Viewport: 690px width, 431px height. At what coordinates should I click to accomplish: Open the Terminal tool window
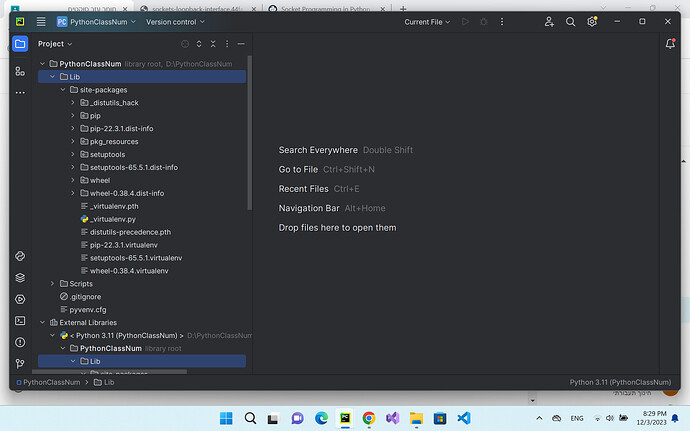pos(20,320)
